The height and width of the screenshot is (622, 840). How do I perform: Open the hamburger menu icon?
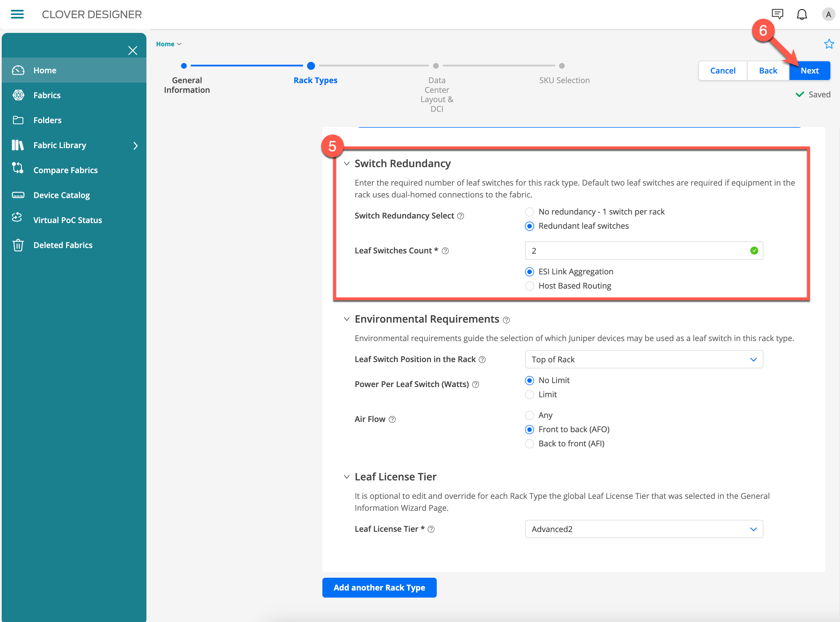click(17, 14)
